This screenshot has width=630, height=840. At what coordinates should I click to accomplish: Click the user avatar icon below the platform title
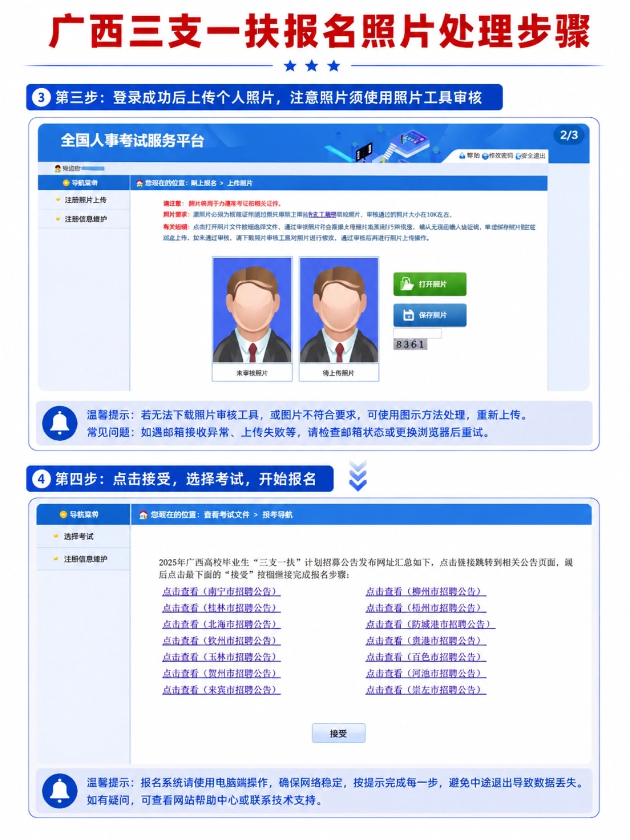[x=58, y=168]
